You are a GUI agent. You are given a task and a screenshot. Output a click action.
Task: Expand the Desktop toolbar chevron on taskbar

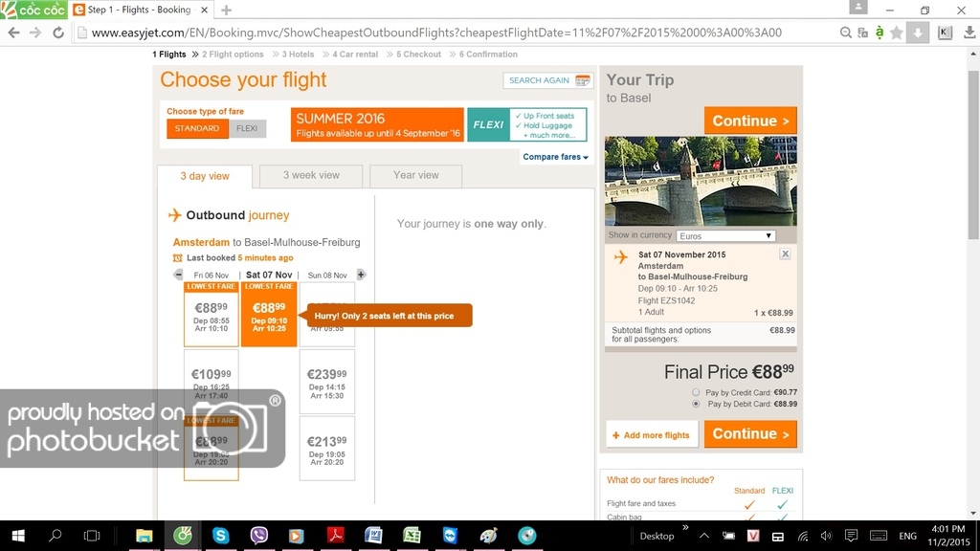pos(685,528)
